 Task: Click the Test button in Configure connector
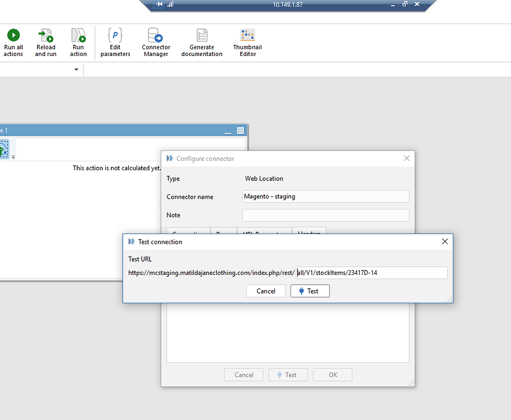click(288, 375)
